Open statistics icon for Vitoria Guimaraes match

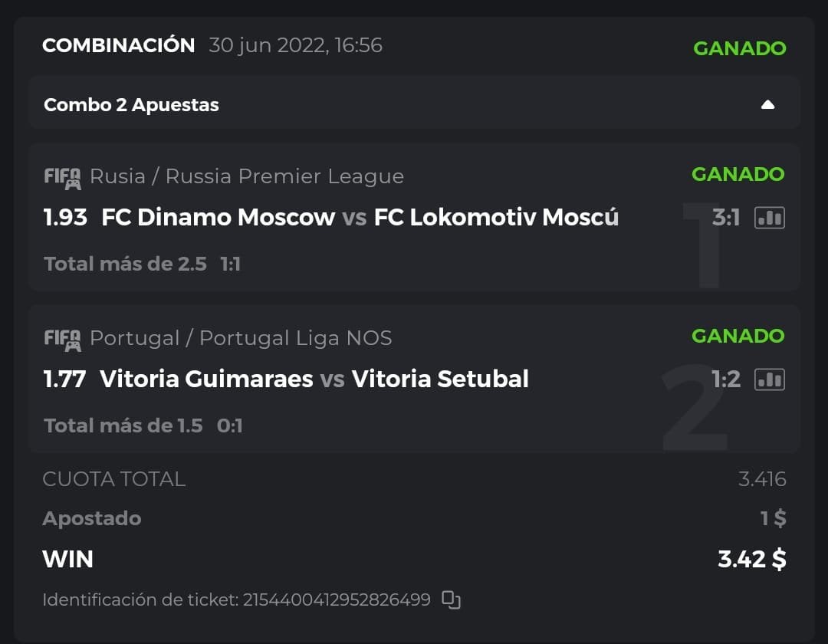tap(769, 379)
